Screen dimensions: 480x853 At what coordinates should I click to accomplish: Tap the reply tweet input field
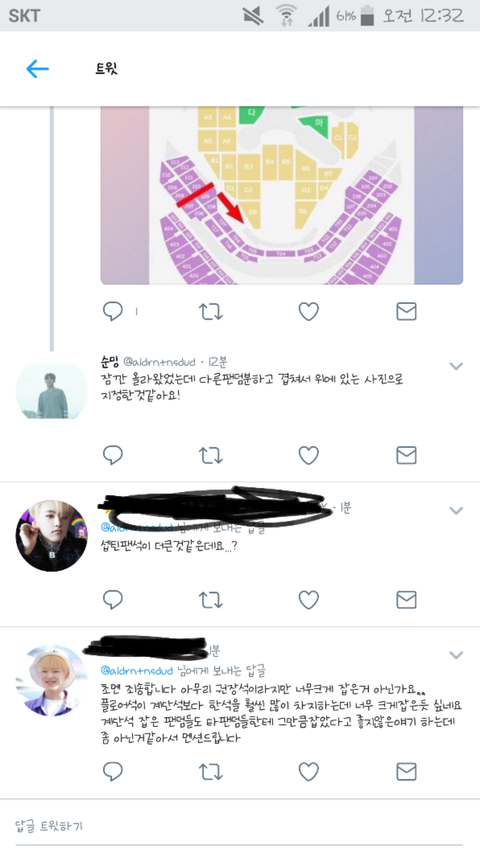tap(239, 826)
